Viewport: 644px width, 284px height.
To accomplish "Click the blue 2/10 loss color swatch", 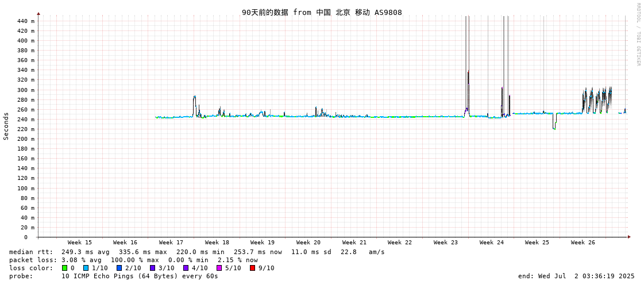I will point(119,268).
